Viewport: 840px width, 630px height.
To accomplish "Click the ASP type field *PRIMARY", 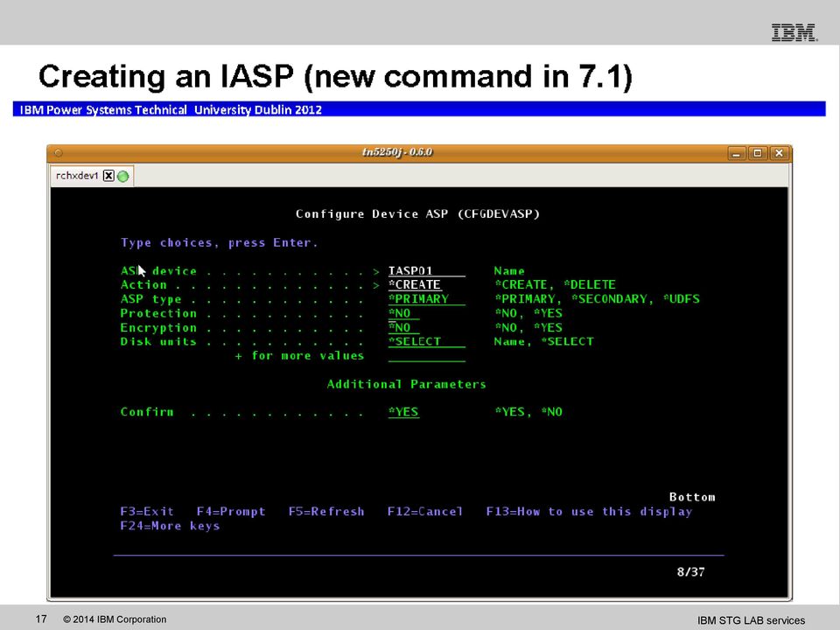I will (x=426, y=299).
